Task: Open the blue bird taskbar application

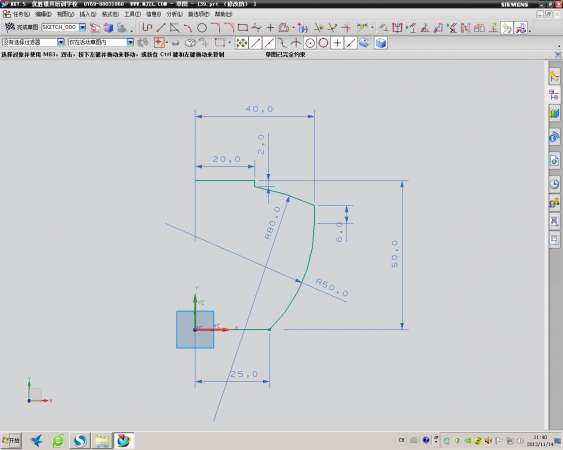Action: pos(37,440)
